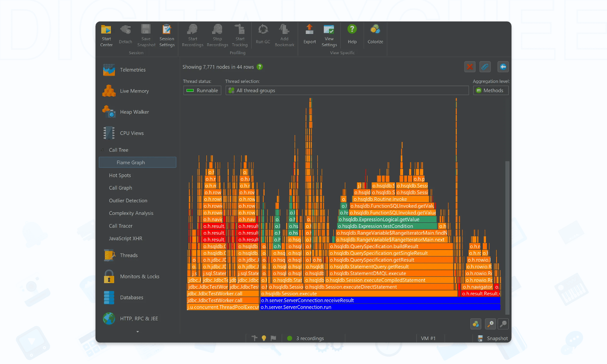Select o.hsqldb.Session.execute flame node
Screen dimensions: 607x364
(359, 294)
